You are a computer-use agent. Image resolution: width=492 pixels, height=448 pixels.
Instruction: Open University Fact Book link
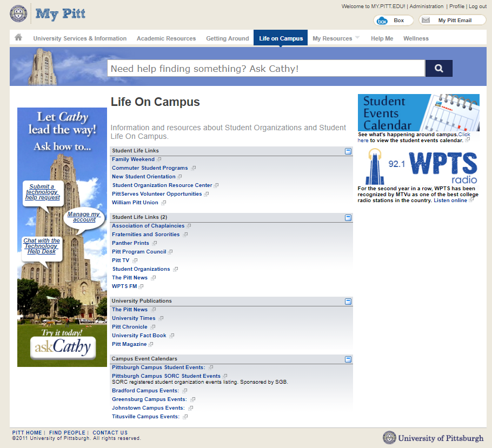coord(139,336)
